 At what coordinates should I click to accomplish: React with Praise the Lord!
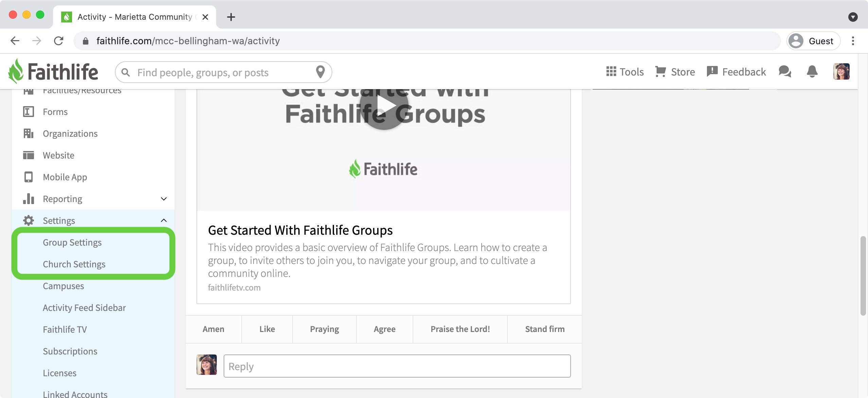(460, 329)
